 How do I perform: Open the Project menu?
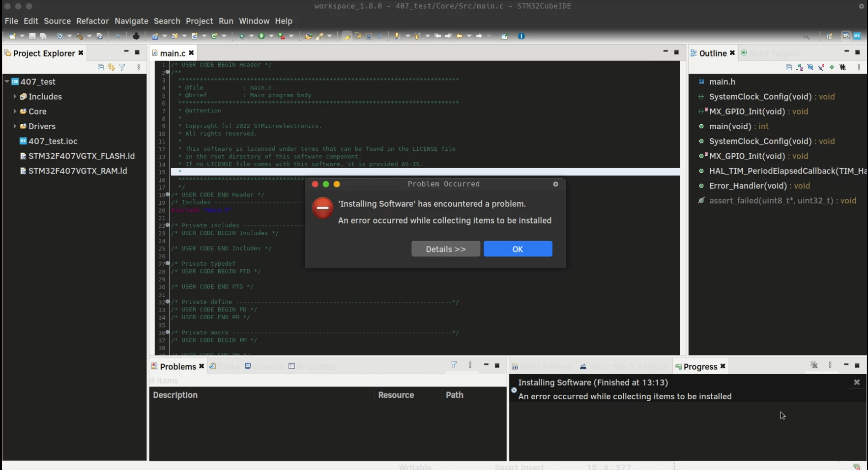(199, 21)
